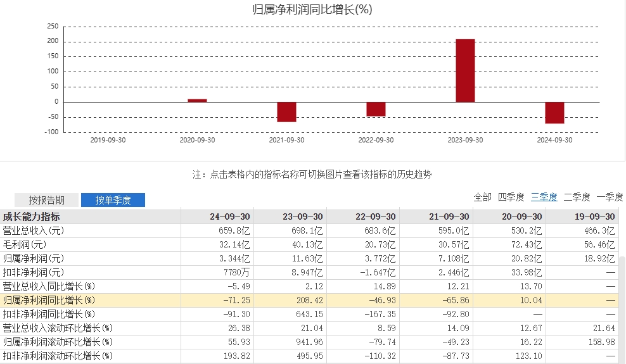
Task: Click the 2024-09-30 negative bar
Action: click(x=554, y=113)
